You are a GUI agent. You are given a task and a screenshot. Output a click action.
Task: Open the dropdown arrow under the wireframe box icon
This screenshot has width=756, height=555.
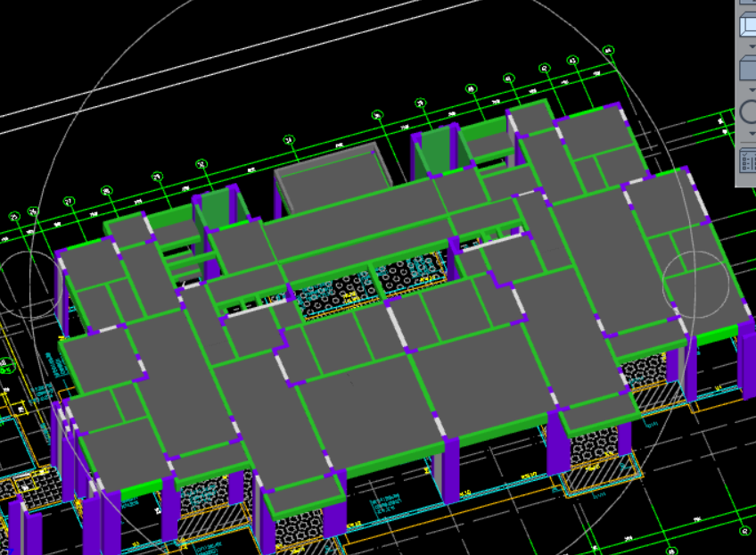pyautogui.click(x=752, y=46)
